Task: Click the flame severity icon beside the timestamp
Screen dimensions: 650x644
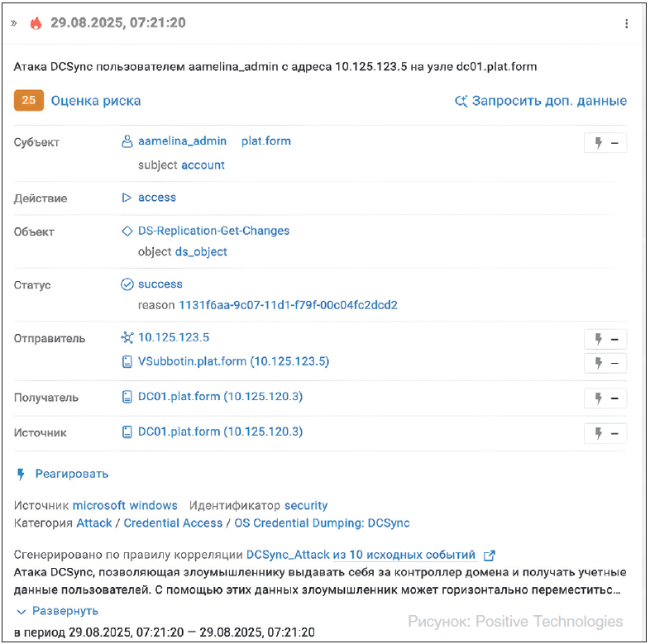Action: pyautogui.click(x=36, y=23)
